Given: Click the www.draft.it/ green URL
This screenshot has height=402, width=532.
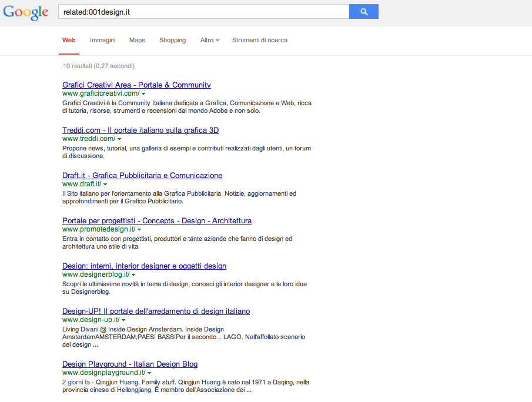Looking at the screenshot, I should click(x=82, y=184).
